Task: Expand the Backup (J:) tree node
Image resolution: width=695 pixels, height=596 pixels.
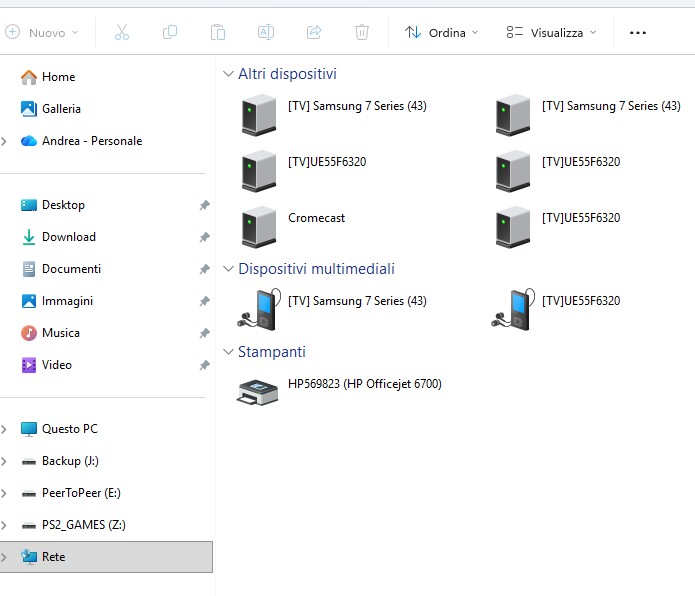Action: [4, 461]
